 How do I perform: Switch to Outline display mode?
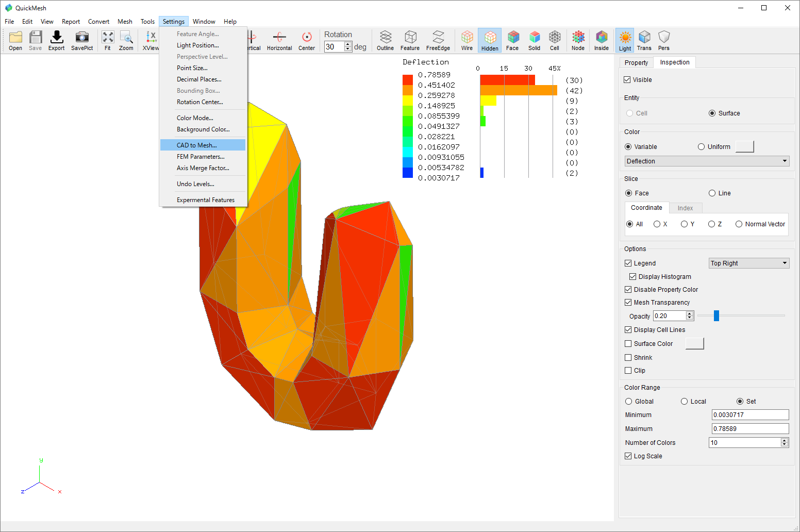385,40
